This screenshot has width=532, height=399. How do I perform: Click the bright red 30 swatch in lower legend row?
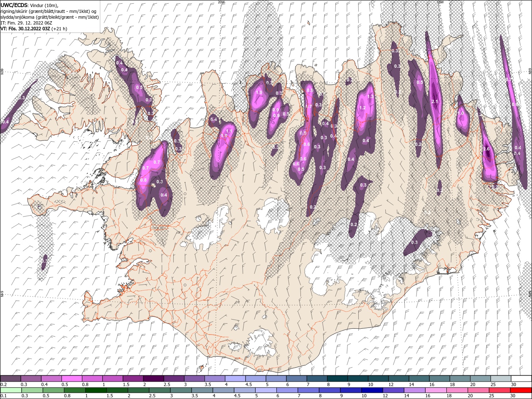coord(520,390)
